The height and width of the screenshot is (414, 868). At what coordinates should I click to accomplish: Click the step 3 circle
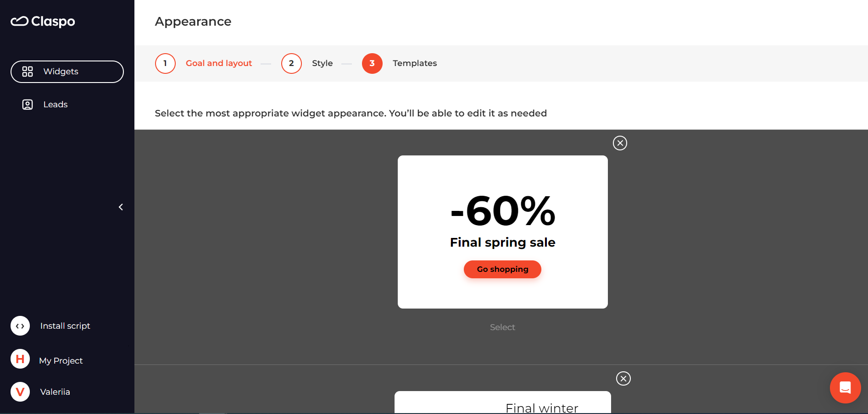[372, 63]
